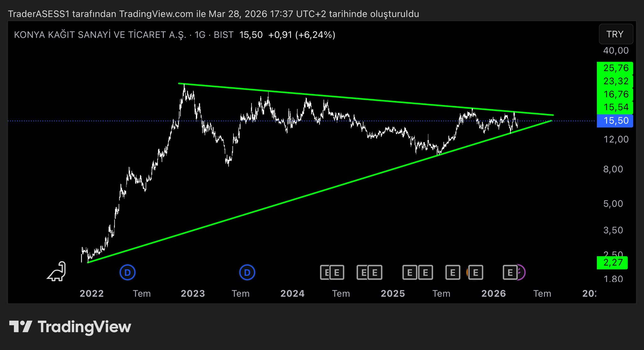The height and width of the screenshot is (350, 644).
Task: Click the TradingView logo icon at the bottom
Action: point(21,326)
